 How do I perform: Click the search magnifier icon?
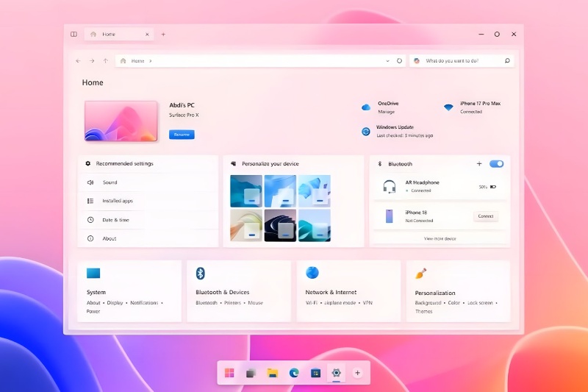(506, 61)
